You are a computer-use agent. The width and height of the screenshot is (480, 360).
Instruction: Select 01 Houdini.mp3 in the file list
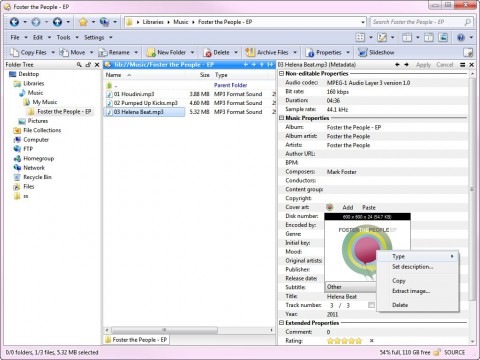coord(134,94)
